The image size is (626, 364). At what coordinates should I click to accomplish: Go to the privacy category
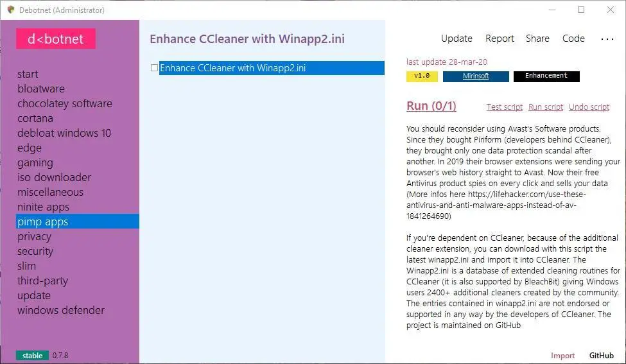34,237
